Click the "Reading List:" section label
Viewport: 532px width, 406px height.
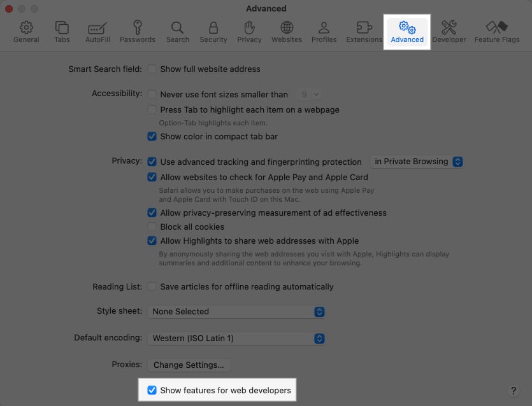[x=117, y=287]
